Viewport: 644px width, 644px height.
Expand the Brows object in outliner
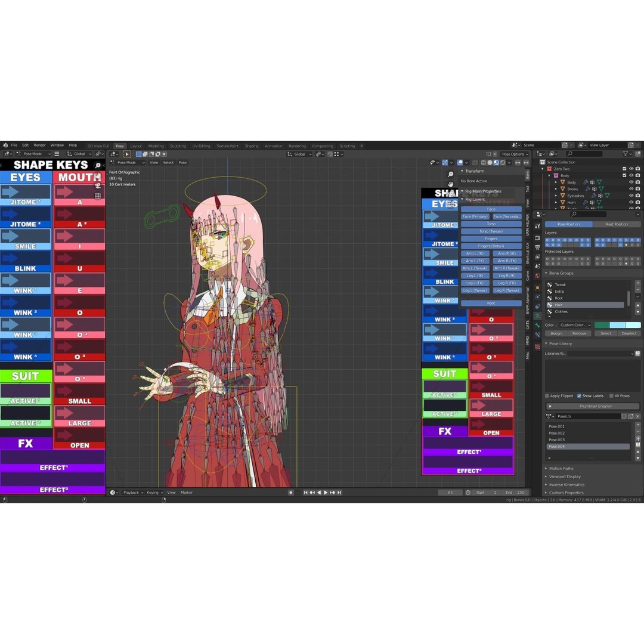tap(556, 189)
